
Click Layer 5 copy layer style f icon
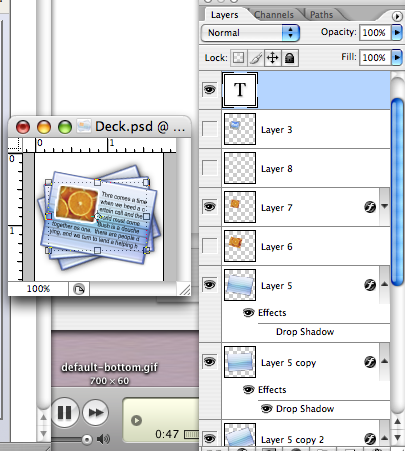pos(370,362)
